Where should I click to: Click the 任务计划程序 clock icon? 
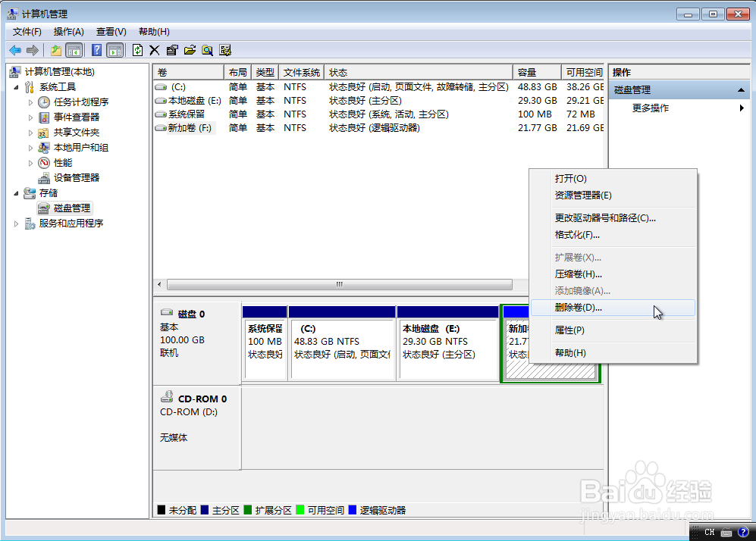click(44, 102)
